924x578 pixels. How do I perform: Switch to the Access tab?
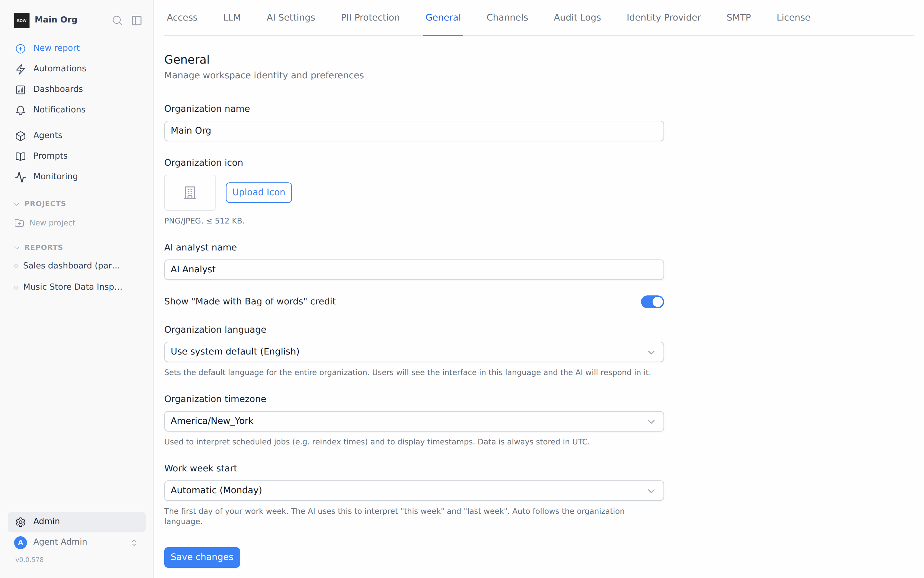(x=182, y=18)
